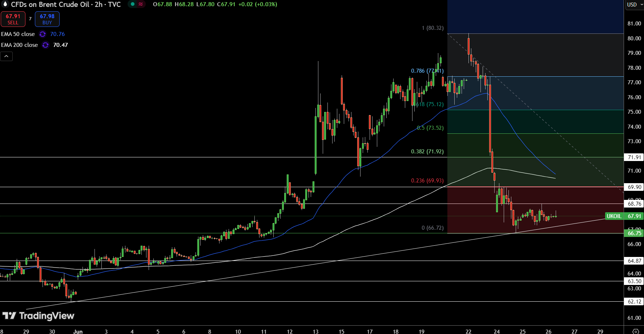The image size is (644, 334).
Task: Click the Fibonacci 1 (80.32) level label
Action: [432, 28]
